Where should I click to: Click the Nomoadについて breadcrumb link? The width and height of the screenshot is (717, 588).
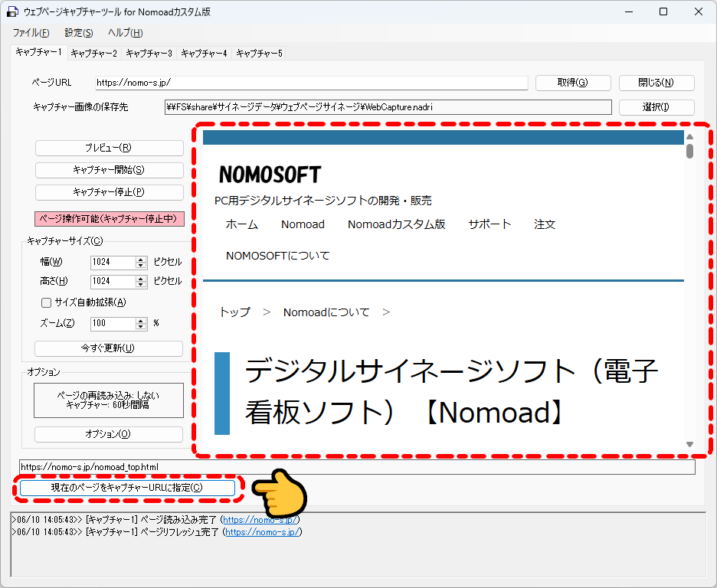point(326,312)
